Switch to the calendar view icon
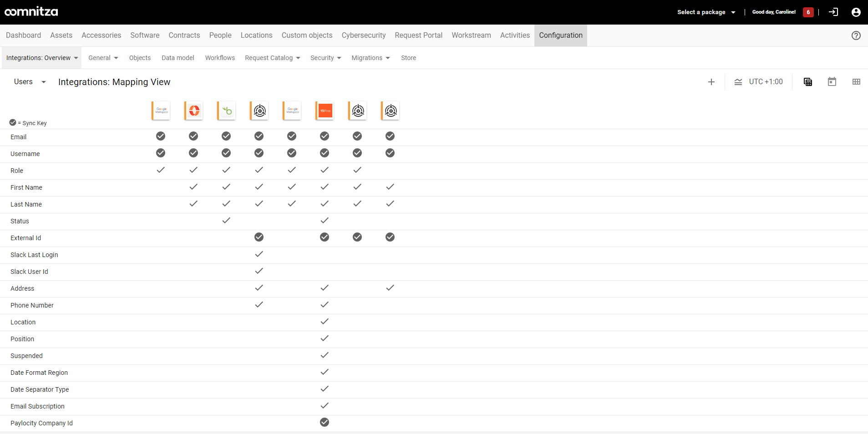 pyautogui.click(x=832, y=82)
